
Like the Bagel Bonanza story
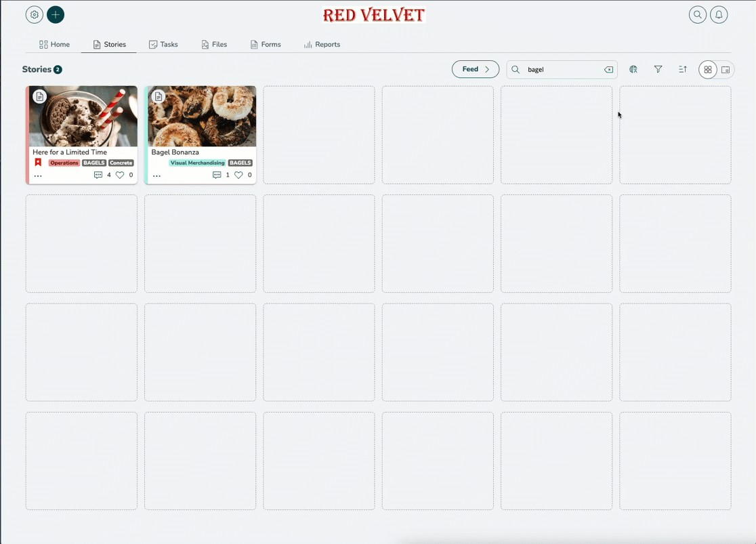(238, 175)
